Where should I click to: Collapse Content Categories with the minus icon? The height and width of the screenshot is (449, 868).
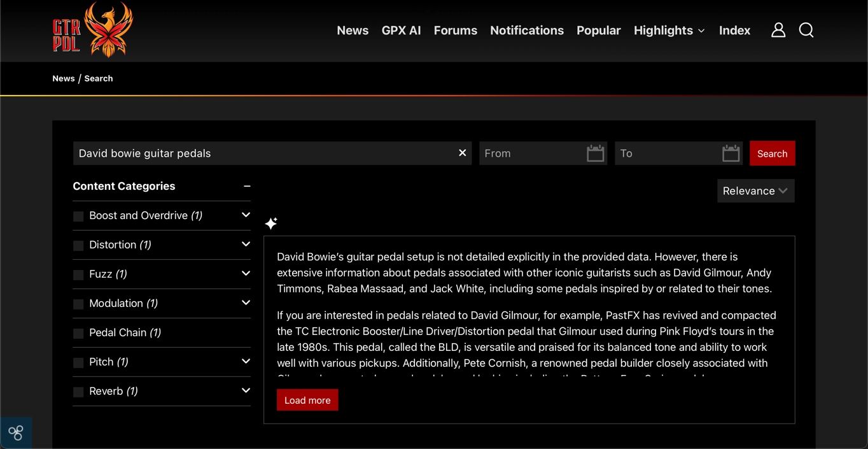247,186
